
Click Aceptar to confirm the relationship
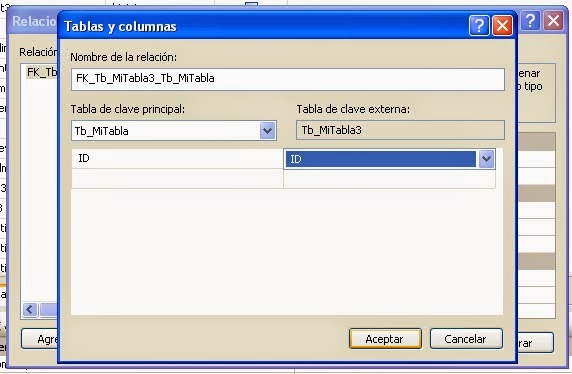(x=385, y=339)
